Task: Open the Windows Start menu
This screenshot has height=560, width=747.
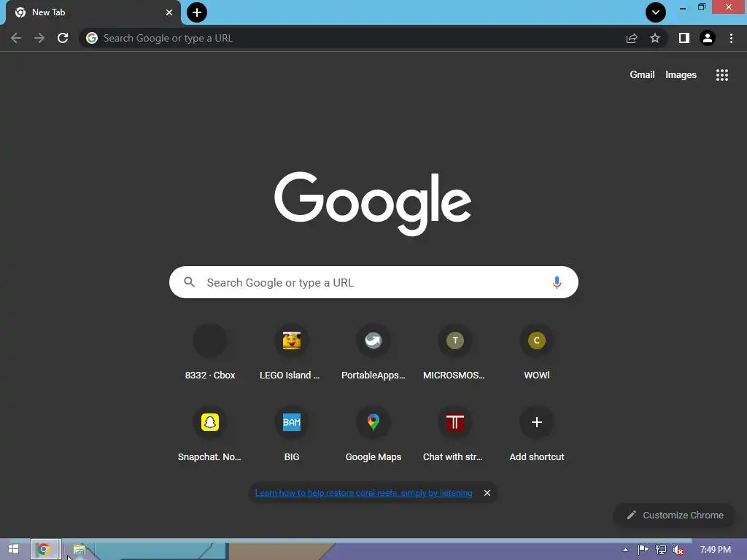Action: coord(13,550)
